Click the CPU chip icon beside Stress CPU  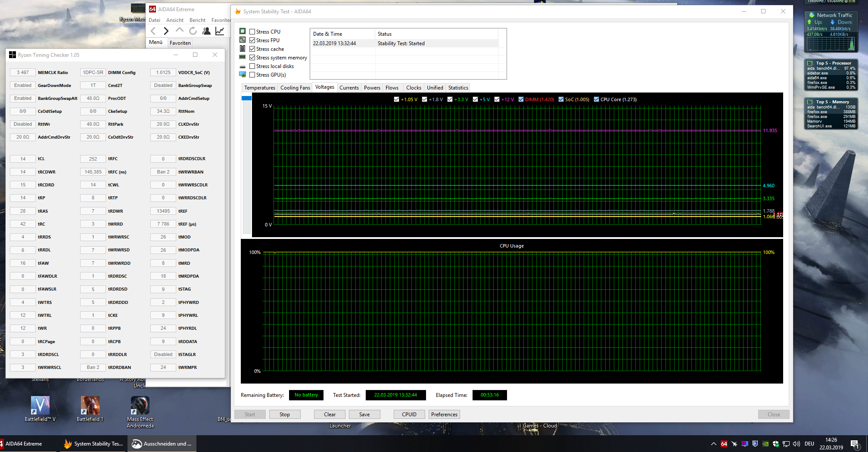pyautogui.click(x=243, y=31)
